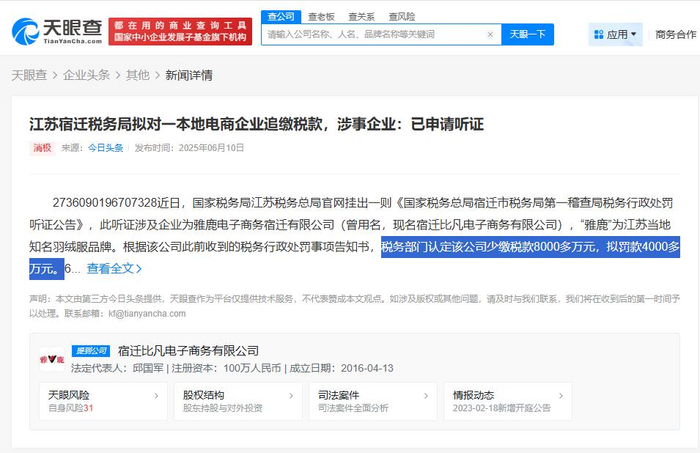700x453 pixels.
Task: Click the 提到公司 badge
Action: [x=91, y=351]
